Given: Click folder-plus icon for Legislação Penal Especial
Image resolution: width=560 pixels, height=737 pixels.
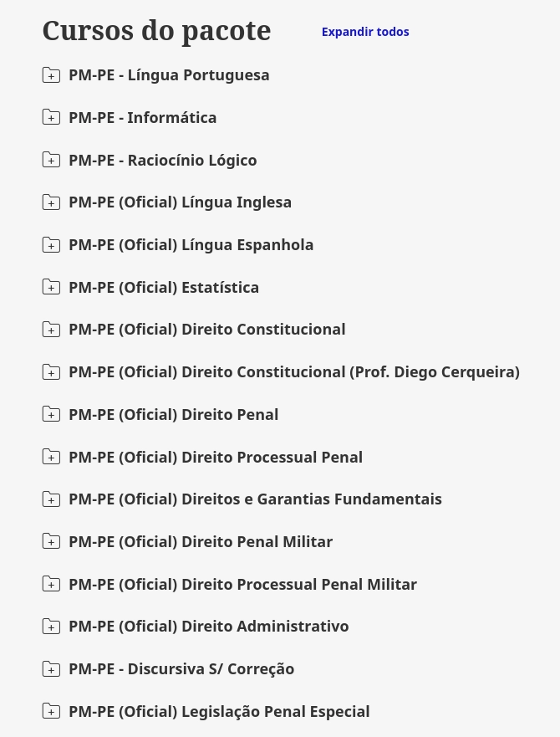Looking at the screenshot, I should click(51, 711).
